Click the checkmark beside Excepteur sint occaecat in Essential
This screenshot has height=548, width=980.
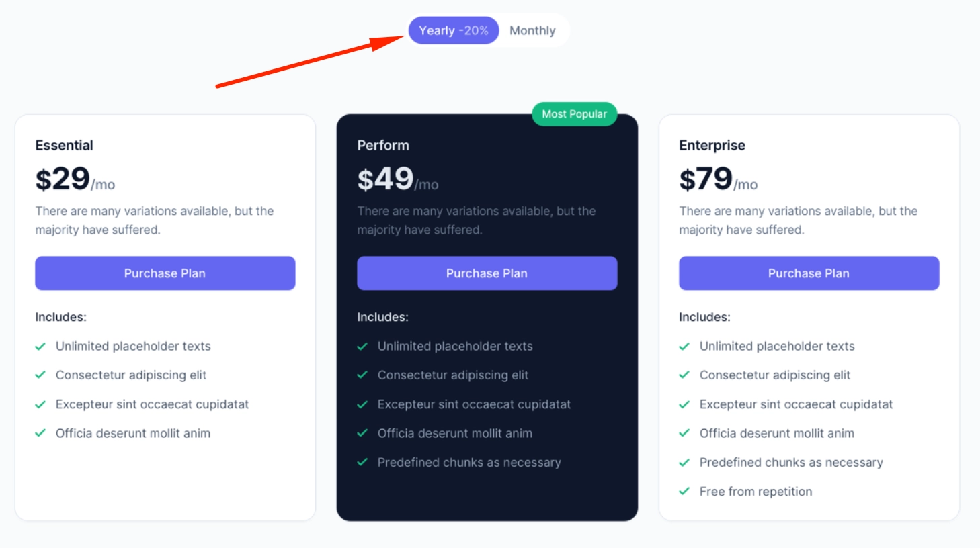coord(40,404)
